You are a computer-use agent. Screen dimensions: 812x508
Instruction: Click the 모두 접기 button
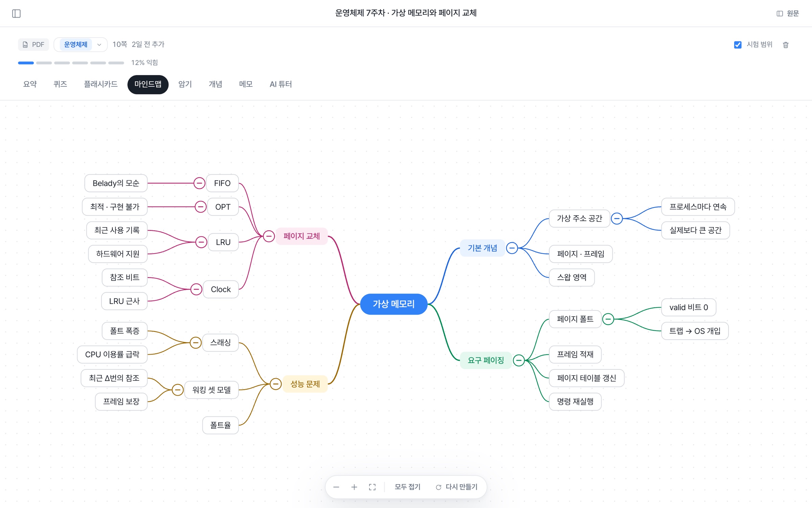[x=408, y=487]
